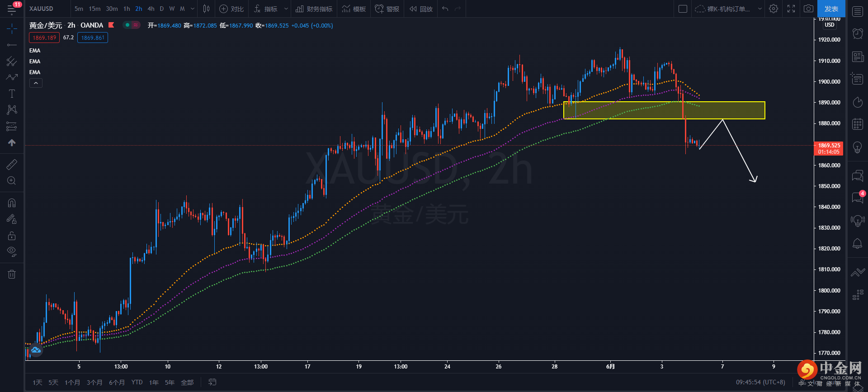
Task: Click the blue buy price 1869.861
Action: coord(93,38)
